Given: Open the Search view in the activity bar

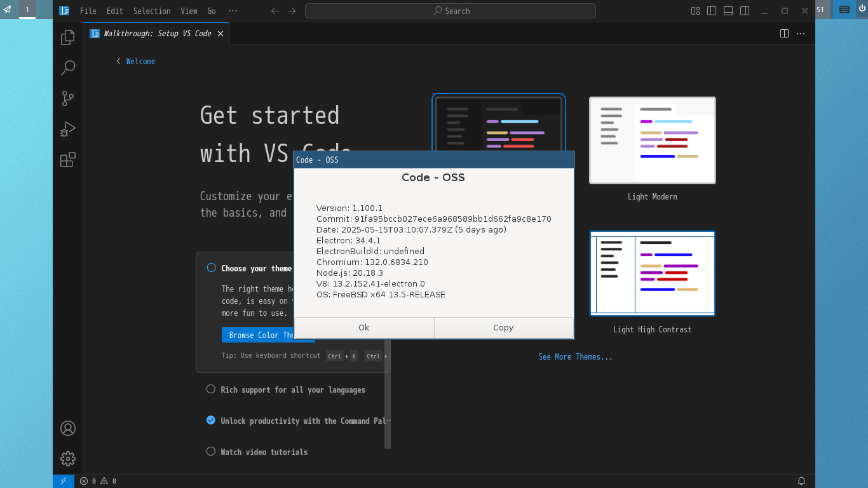Looking at the screenshot, I should pyautogui.click(x=68, y=68).
